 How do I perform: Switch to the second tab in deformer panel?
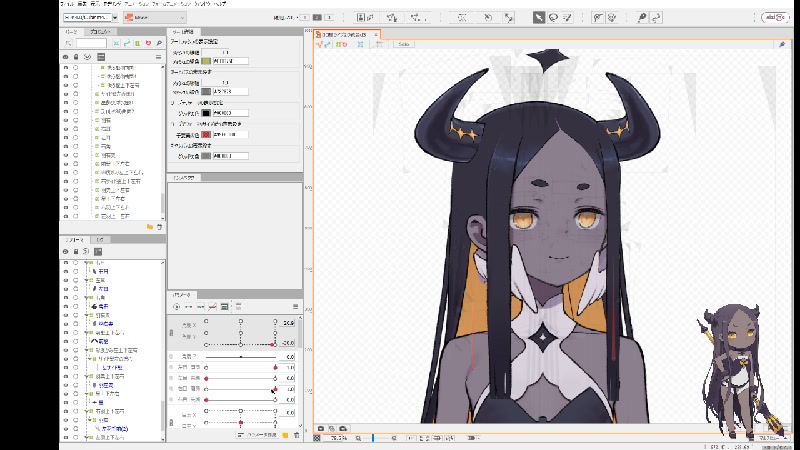tap(99, 240)
